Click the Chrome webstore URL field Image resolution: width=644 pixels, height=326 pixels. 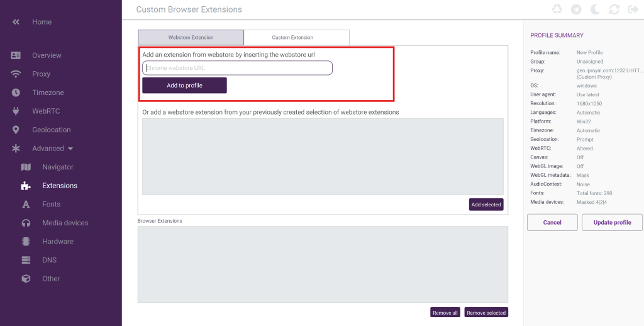[237, 68]
